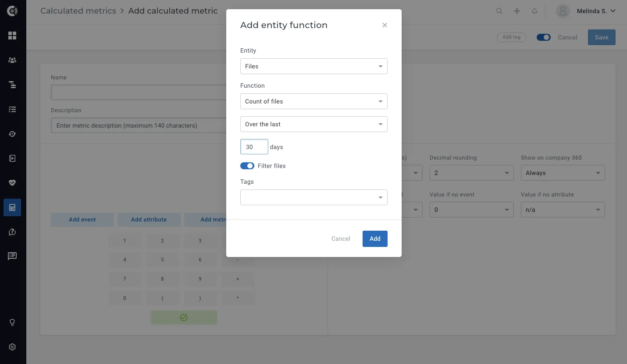627x364 pixels.
Task: Close the Add entity function dialog
Action: point(385,25)
